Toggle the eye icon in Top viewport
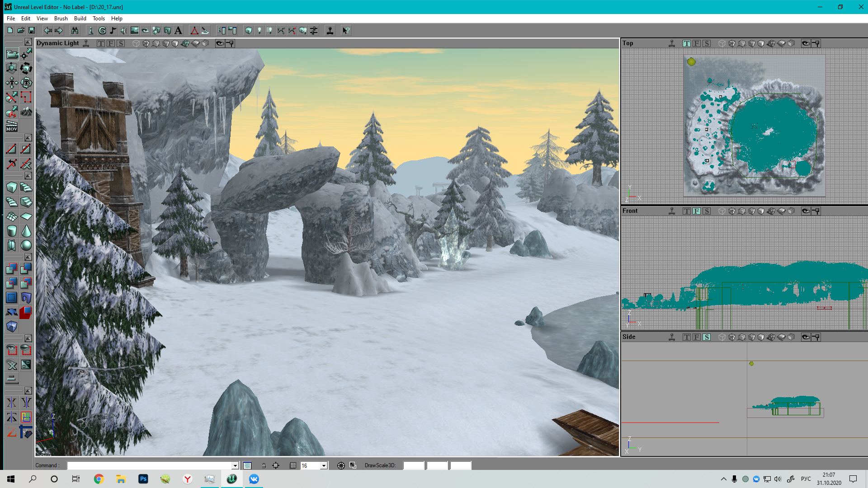868x488 pixels. [806, 43]
